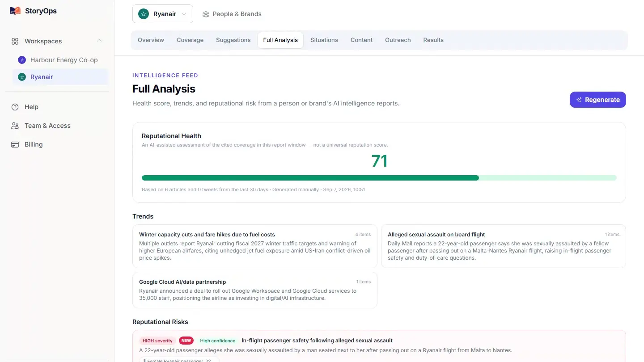Switch to the Outreach tab

398,40
